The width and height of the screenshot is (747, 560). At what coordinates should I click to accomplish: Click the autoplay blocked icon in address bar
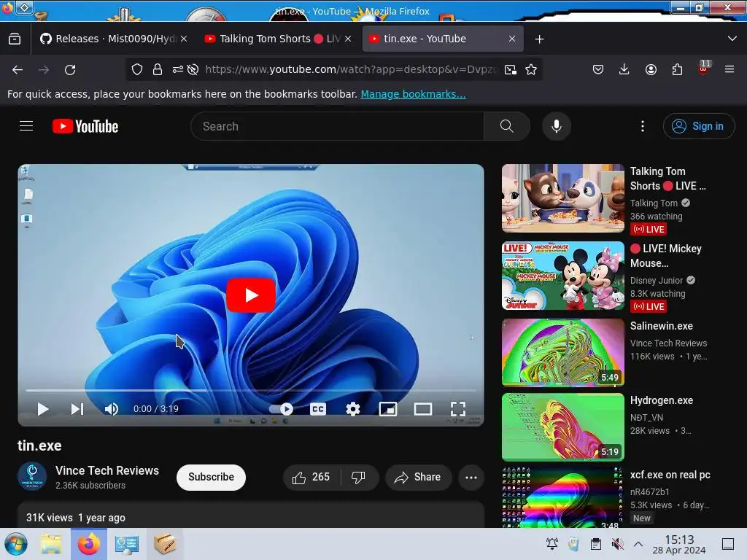pyautogui.click(x=193, y=69)
